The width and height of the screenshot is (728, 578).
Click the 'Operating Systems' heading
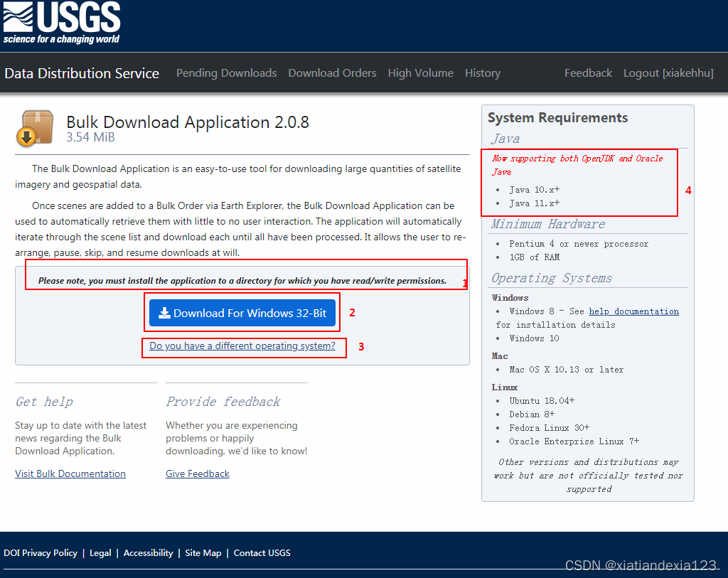point(552,278)
